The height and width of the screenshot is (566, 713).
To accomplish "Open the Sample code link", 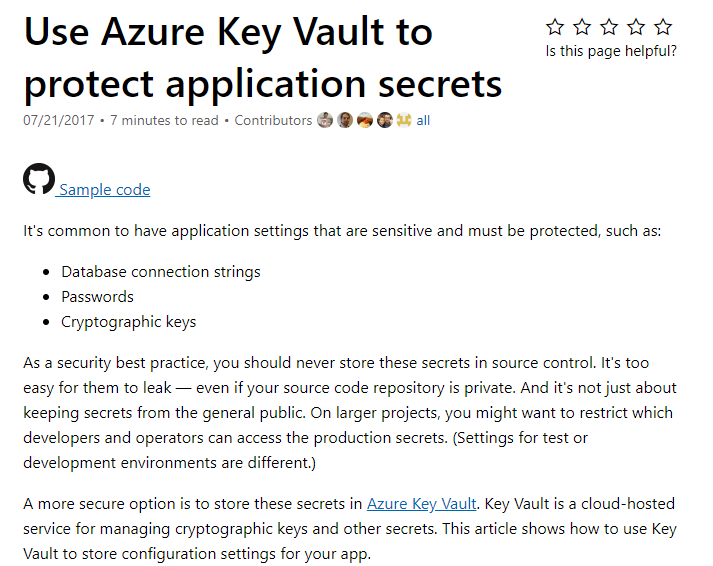I will coord(104,190).
